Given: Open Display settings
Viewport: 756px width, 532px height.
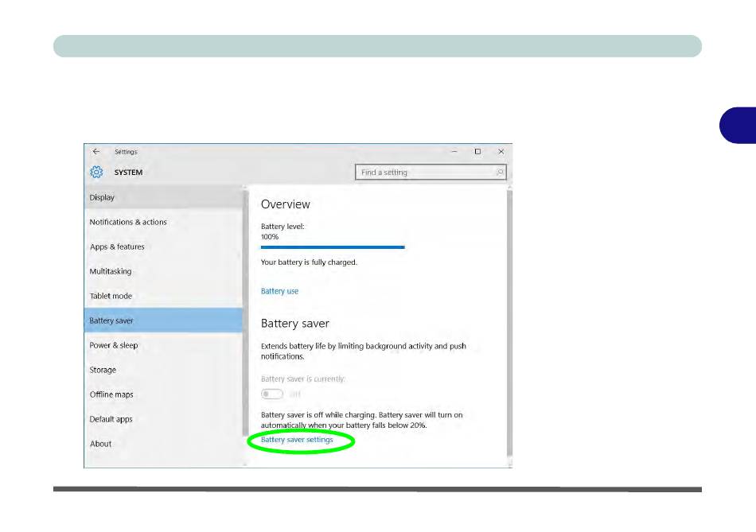Looking at the screenshot, I should coord(163,197).
